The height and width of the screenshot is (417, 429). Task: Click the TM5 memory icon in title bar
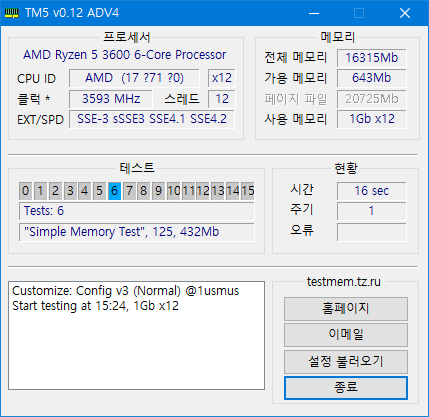click(x=12, y=13)
